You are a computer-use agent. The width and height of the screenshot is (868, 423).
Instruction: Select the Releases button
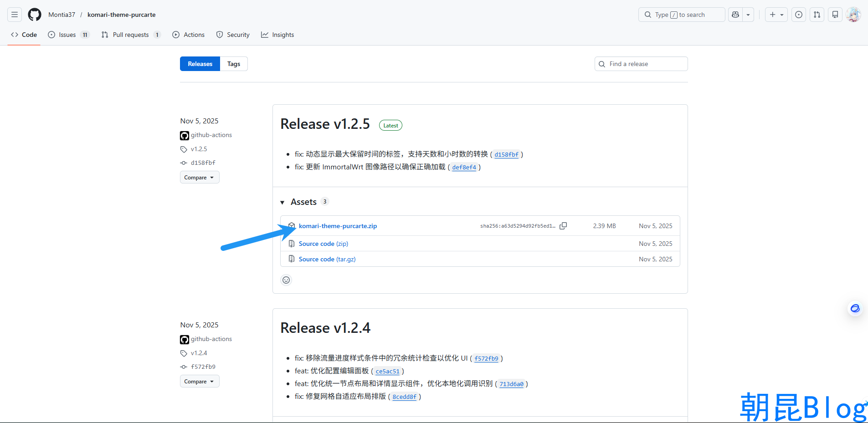coord(200,64)
